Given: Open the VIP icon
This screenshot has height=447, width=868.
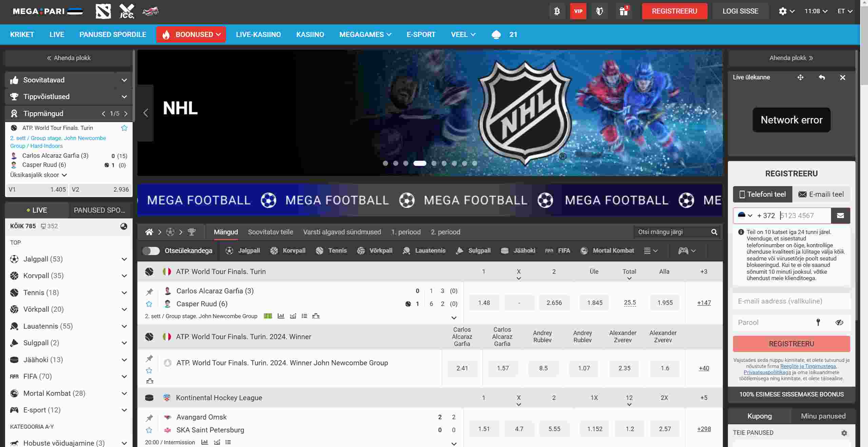Looking at the screenshot, I should coord(578,11).
